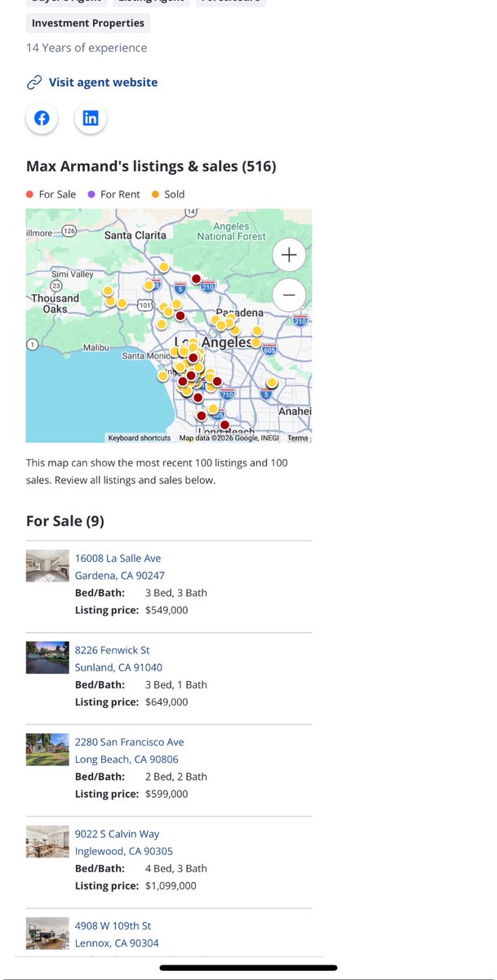Visit agent website
This screenshot has height=980, width=497.
click(x=104, y=82)
